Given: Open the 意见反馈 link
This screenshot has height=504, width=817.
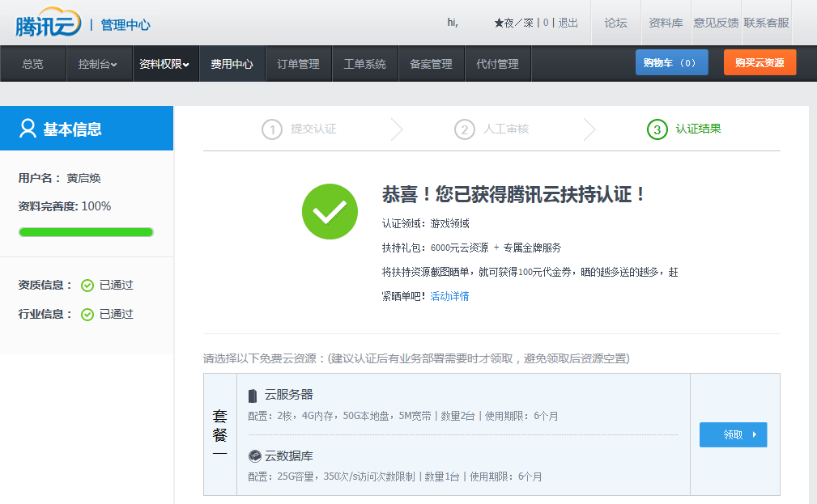Looking at the screenshot, I should (x=716, y=23).
